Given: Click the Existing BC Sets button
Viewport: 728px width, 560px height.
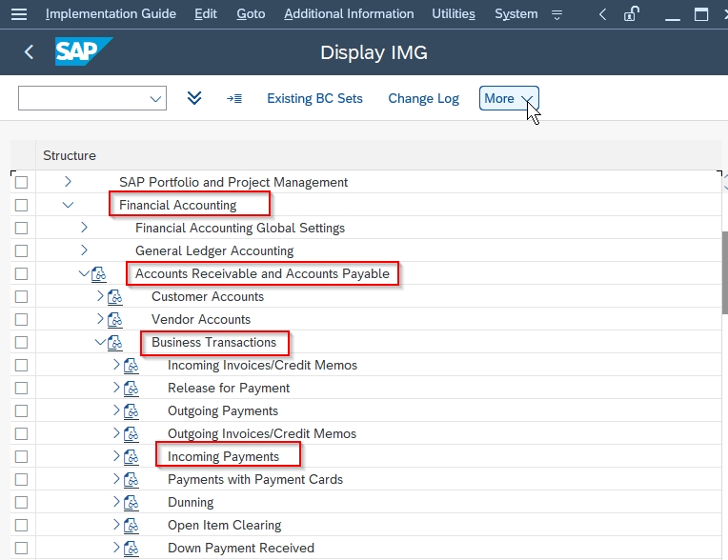Looking at the screenshot, I should [x=314, y=98].
